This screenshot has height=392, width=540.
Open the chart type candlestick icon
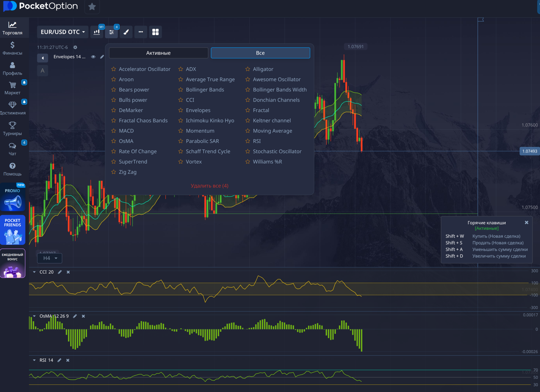point(97,32)
